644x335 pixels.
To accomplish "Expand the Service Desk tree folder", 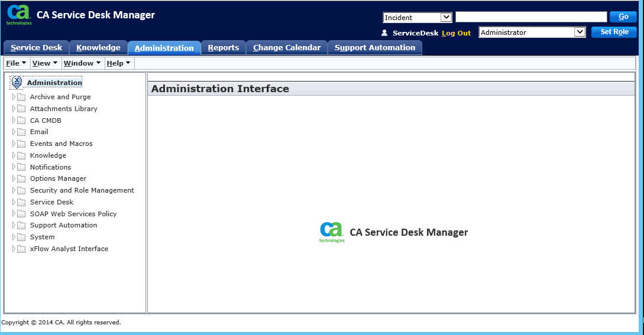I will tap(14, 202).
